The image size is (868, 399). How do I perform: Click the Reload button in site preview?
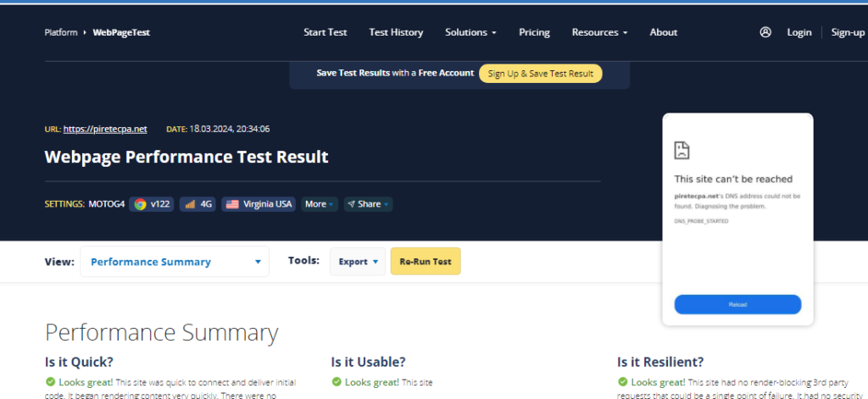tap(737, 304)
